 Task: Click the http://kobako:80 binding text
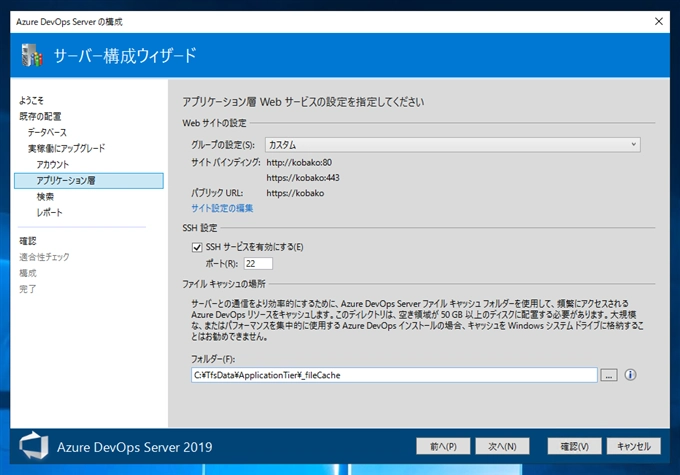[299, 163]
